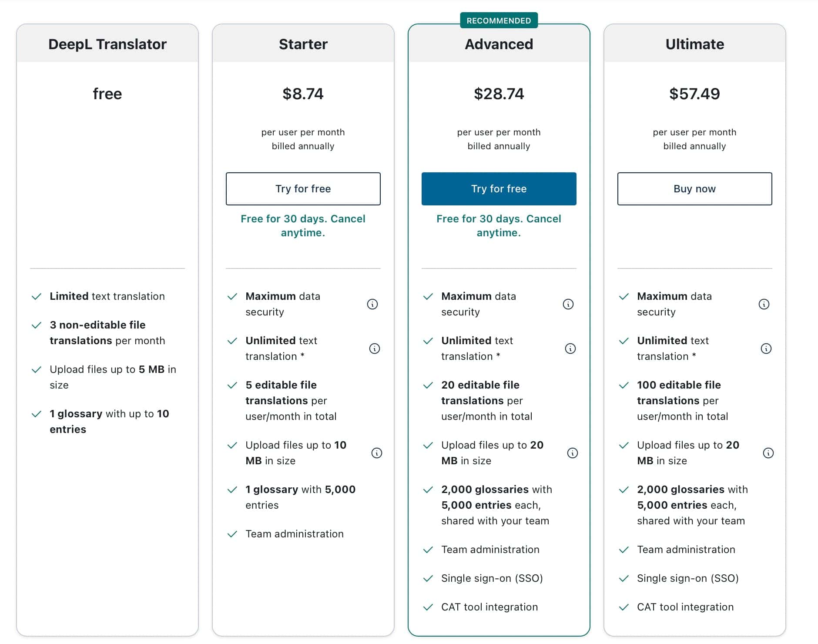Click Try for free under Starter plan
This screenshot has width=818, height=644.
pyautogui.click(x=303, y=188)
